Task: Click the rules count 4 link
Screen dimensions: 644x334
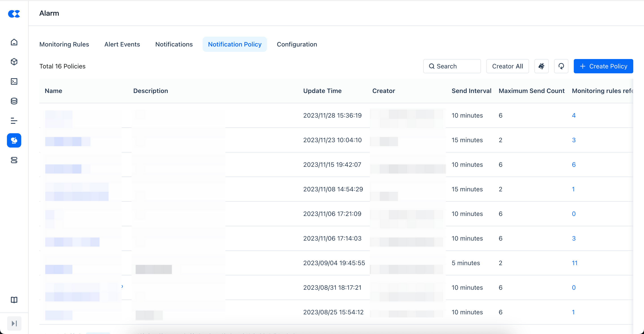Action: click(x=574, y=116)
